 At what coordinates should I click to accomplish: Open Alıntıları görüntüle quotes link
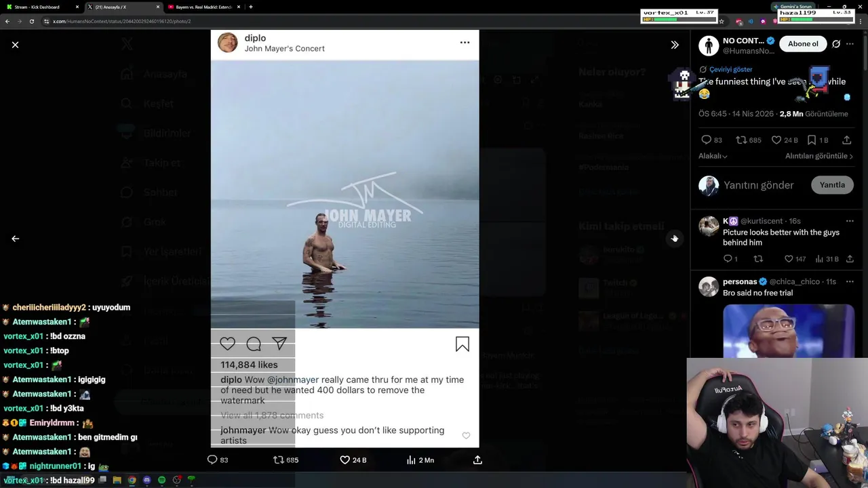tap(819, 156)
